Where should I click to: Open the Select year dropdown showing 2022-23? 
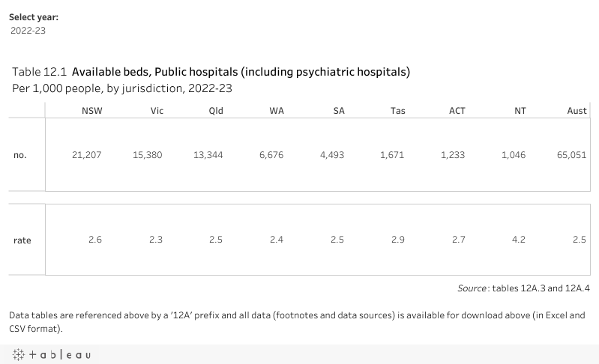coord(28,31)
